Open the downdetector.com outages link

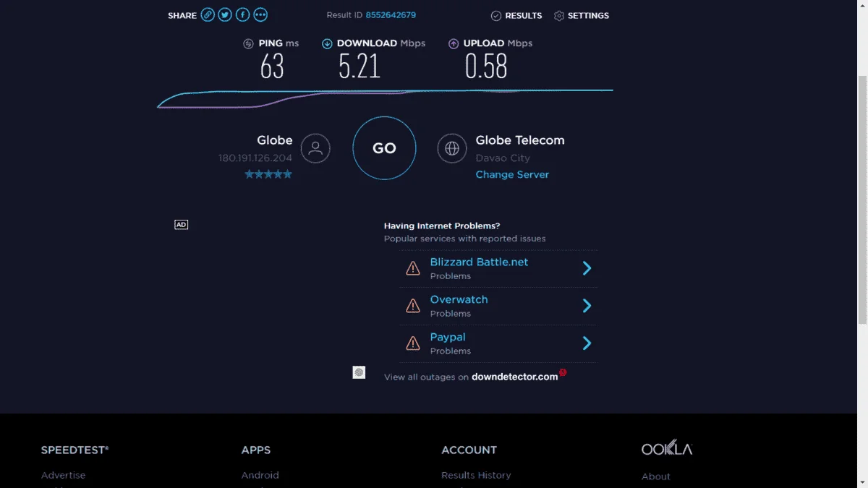point(515,377)
